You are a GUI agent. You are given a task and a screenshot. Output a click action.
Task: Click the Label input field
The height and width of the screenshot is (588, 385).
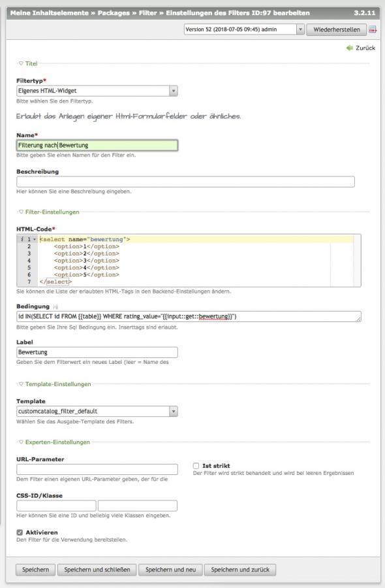tap(97, 353)
